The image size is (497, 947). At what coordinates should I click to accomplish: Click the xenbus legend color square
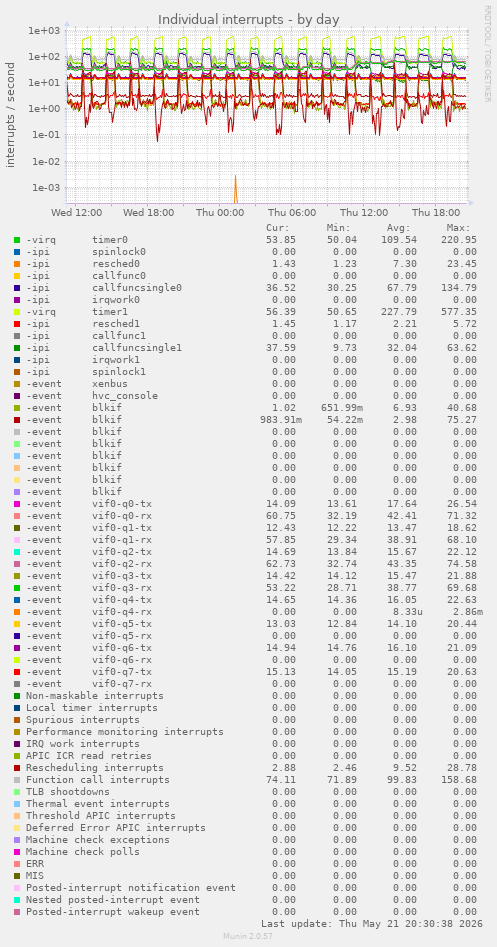point(17,384)
